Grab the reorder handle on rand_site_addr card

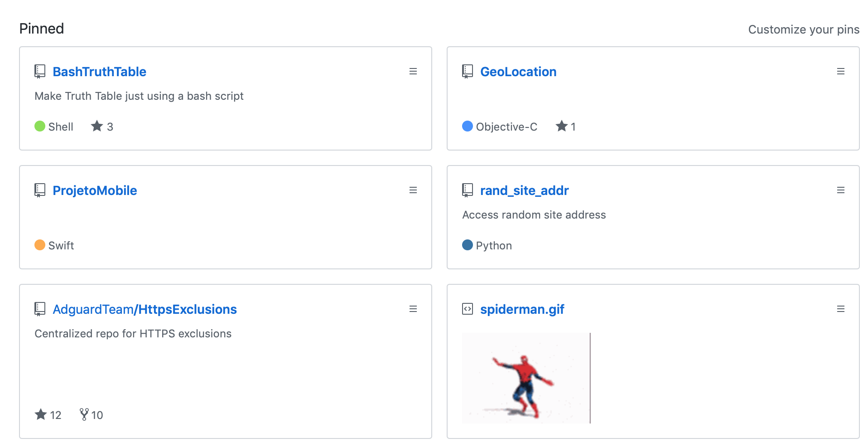(841, 190)
